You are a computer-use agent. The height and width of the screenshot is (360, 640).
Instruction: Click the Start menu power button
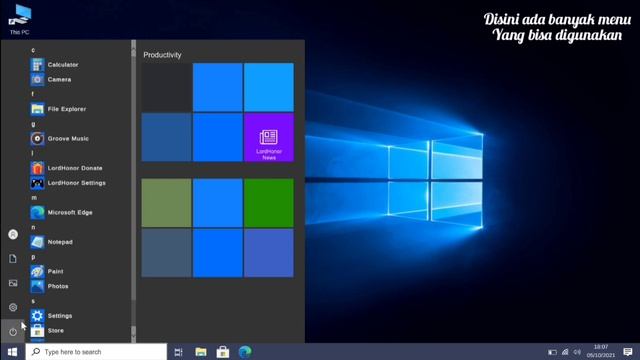tap(13, 332)
